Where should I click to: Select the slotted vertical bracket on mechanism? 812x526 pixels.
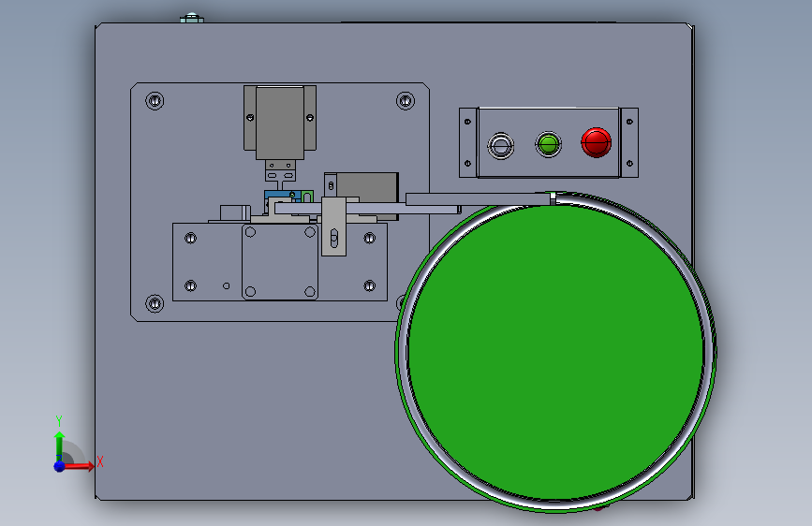click(x=334, y=226)
